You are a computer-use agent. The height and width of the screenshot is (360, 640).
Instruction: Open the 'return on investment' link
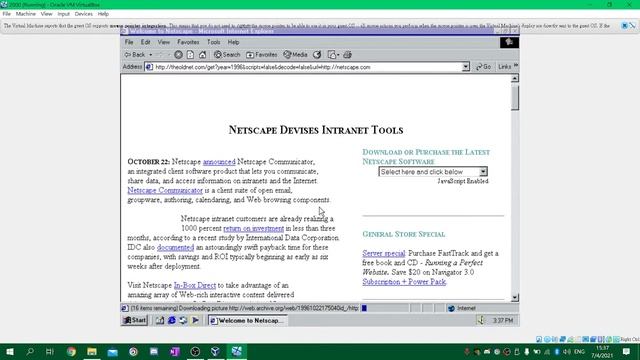point(253,229)
